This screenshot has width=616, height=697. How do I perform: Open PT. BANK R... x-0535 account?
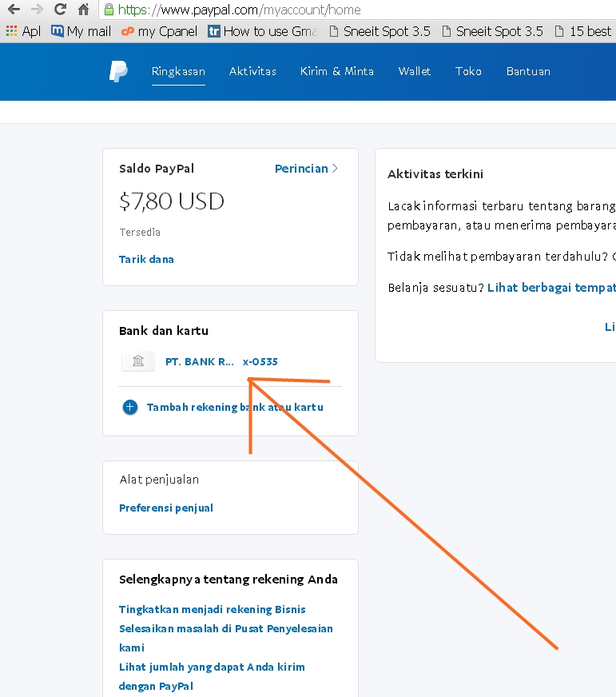221,362
